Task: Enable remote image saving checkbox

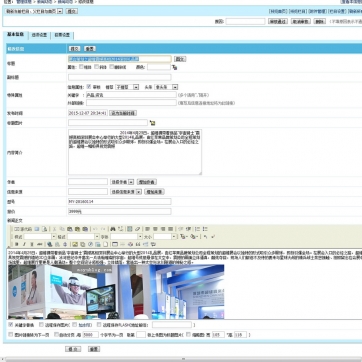Action: coord(41,325)
